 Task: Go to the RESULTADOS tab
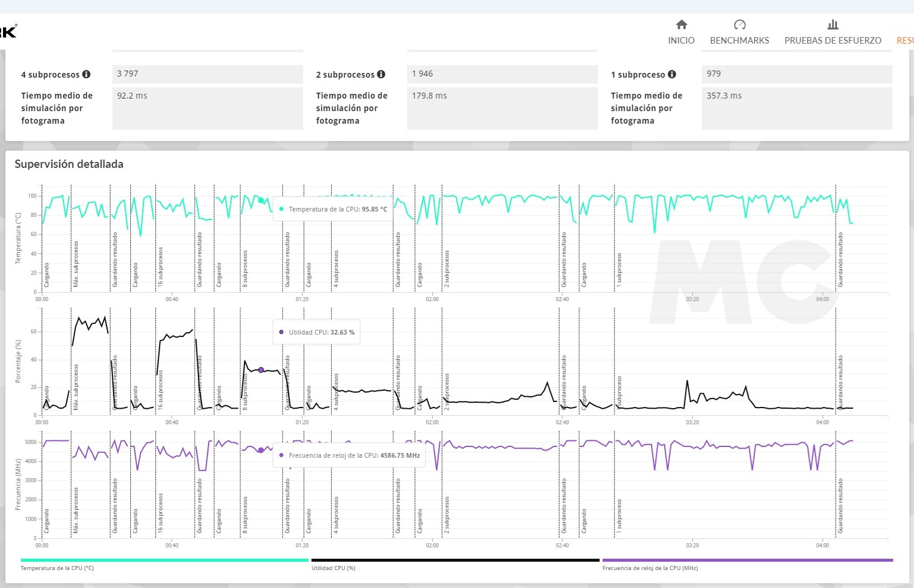pos(905,41)
